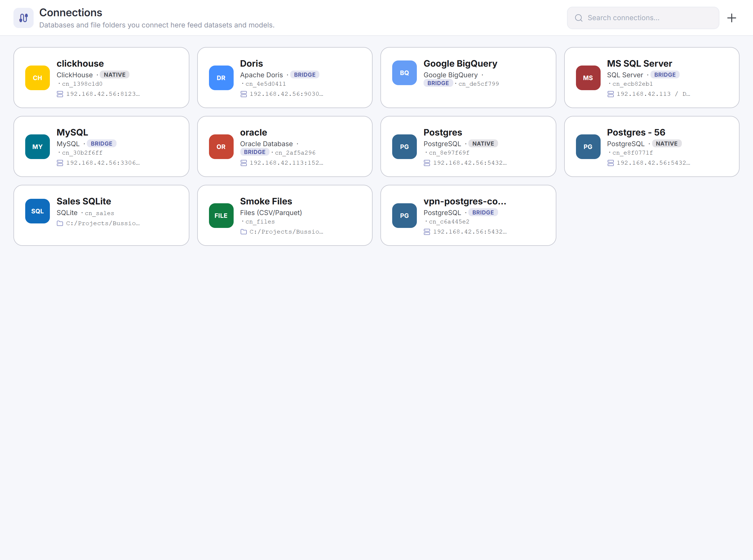Open the oracle connection title
This screenshot has height=560, width=753.
click(x=254, y=132)
